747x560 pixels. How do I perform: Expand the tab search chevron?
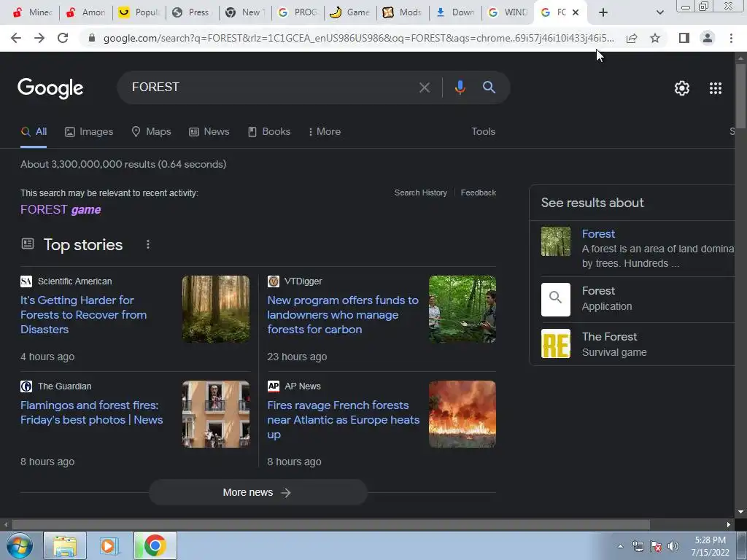click(659, 12)
